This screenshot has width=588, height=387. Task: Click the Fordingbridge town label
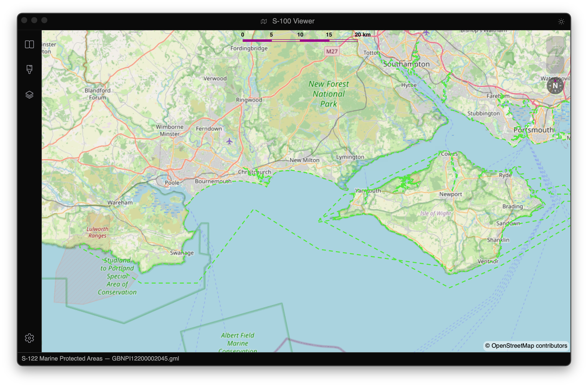(249, 48)
